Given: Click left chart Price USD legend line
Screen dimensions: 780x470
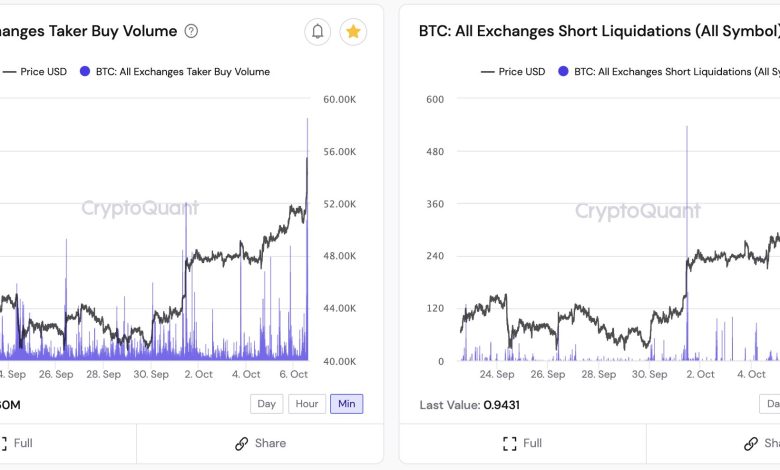Looking at the screenshot, I should click(8, 72).
